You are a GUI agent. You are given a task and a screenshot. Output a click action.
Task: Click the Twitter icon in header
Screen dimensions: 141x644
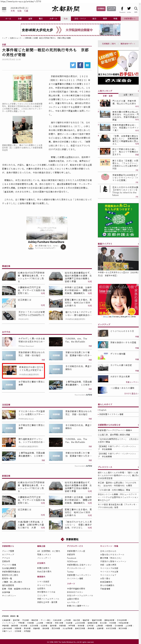click(129, 9)
